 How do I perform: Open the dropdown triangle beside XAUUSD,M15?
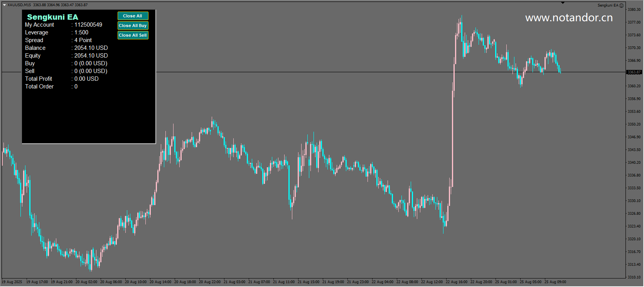[4, 5]
